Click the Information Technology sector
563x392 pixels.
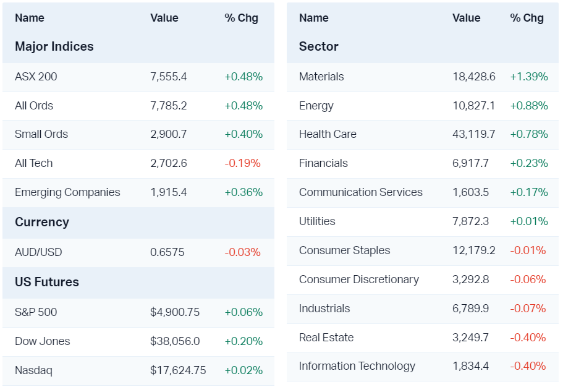357,366
